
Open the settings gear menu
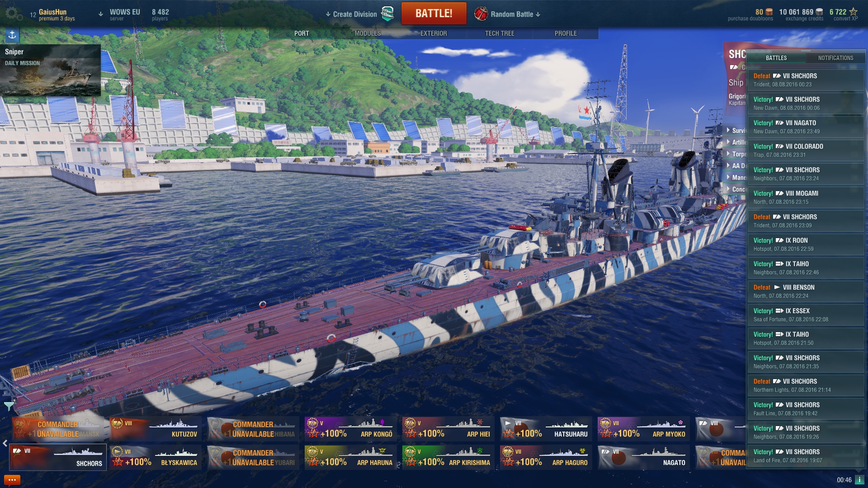point(14,14)
